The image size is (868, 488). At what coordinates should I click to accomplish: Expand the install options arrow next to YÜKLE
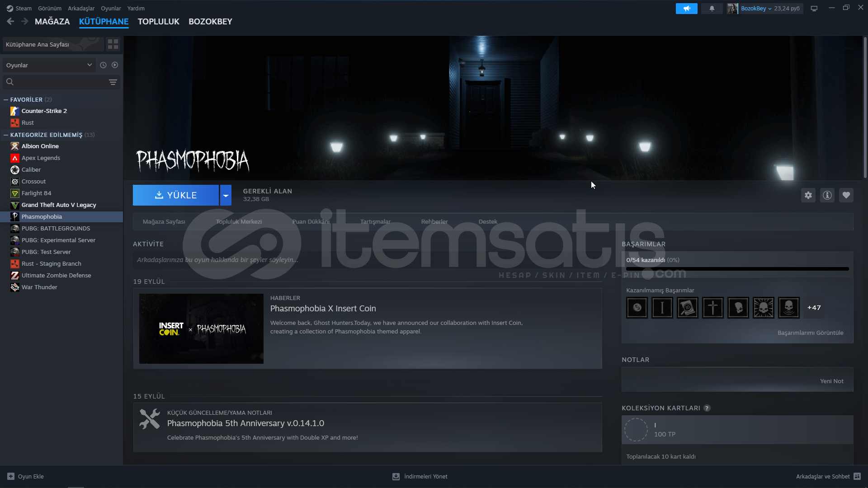pyautogui.click(x=226, y=195)
